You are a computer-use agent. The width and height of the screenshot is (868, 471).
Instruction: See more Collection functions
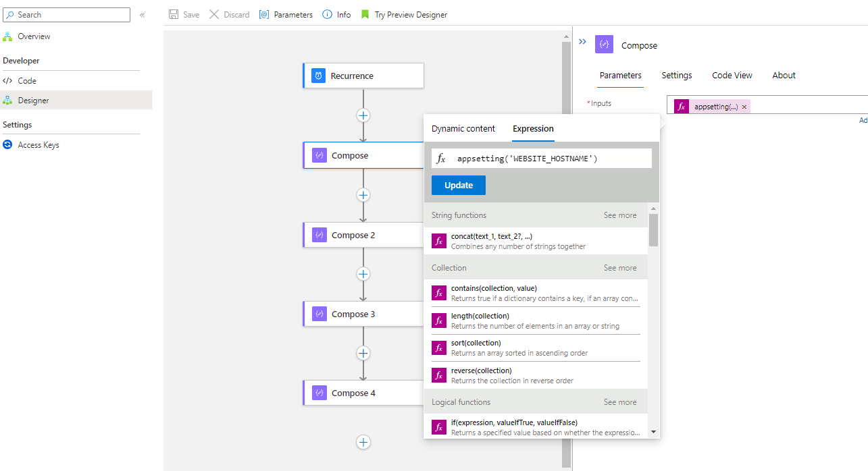[x=619, y=268]
